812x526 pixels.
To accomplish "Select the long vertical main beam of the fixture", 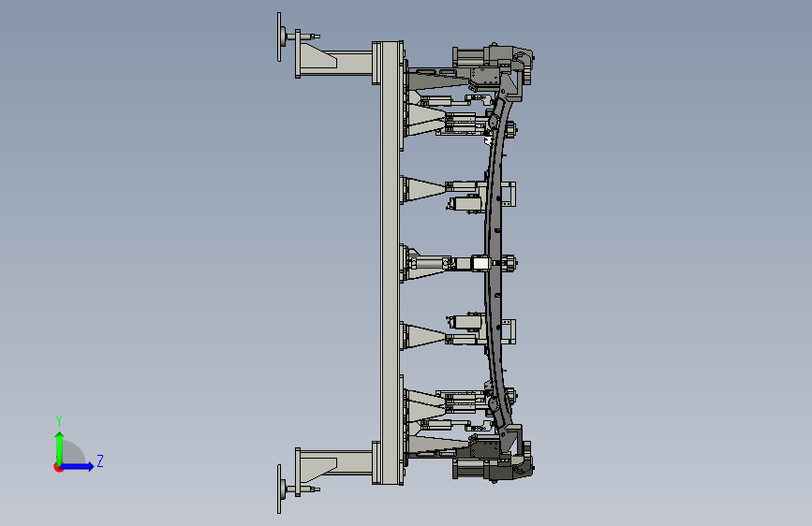I will tap(390, 263).
